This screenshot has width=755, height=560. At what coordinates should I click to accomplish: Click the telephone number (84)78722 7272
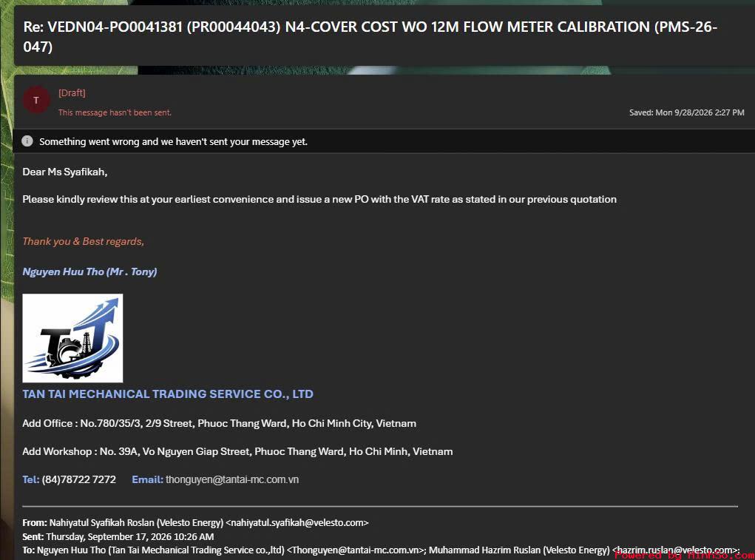pos(79,479)
